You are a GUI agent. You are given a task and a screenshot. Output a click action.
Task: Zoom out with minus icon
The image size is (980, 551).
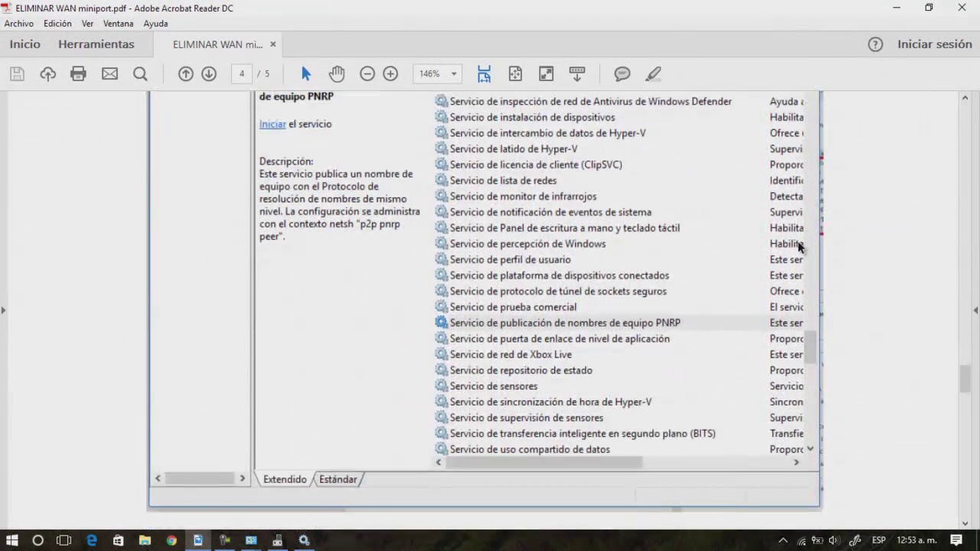[x=367, y=74]
